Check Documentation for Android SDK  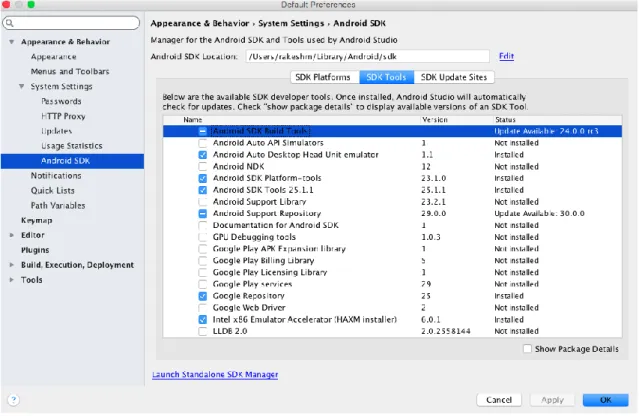click(x=203, y=225)
